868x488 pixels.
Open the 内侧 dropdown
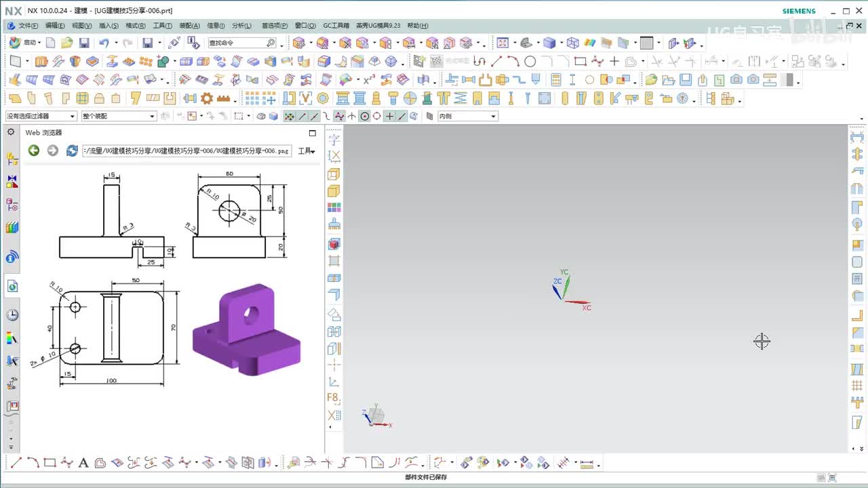(467, 116)
